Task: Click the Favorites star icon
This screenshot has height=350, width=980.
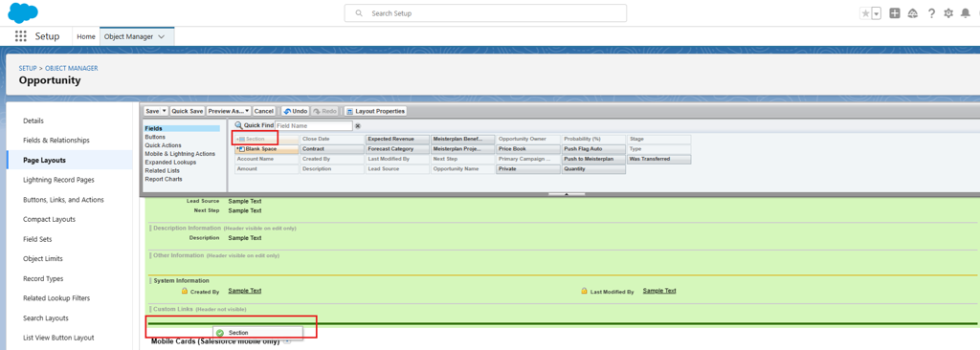Action: (865, 13)
